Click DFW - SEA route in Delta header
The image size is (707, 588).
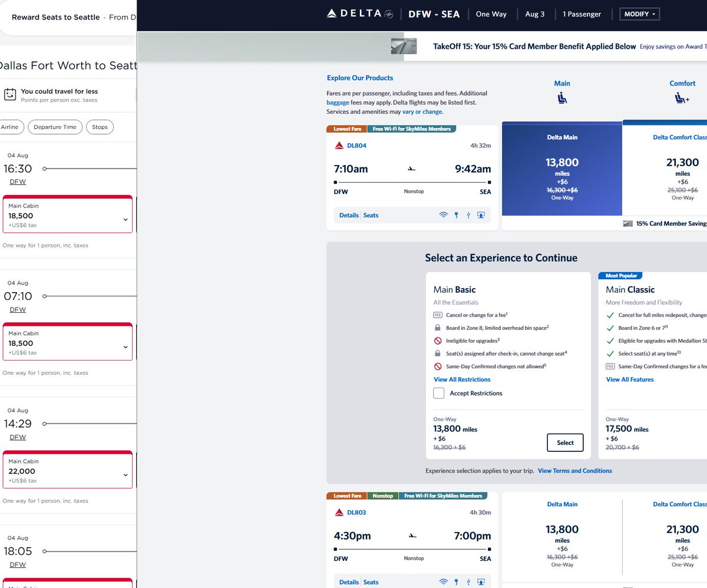click(434, 14)
